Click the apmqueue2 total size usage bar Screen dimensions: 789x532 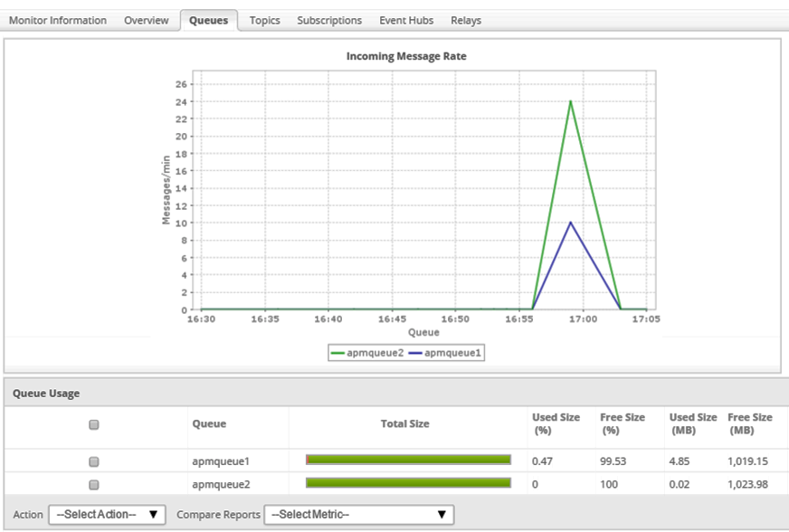pyautogui.click(x=408, y=482)
